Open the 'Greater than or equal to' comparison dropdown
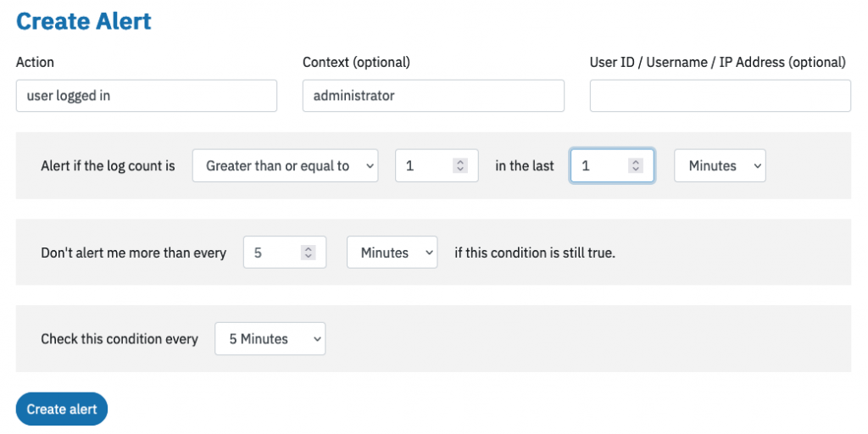The image size is (868, 434). click(x=285, y=165)
